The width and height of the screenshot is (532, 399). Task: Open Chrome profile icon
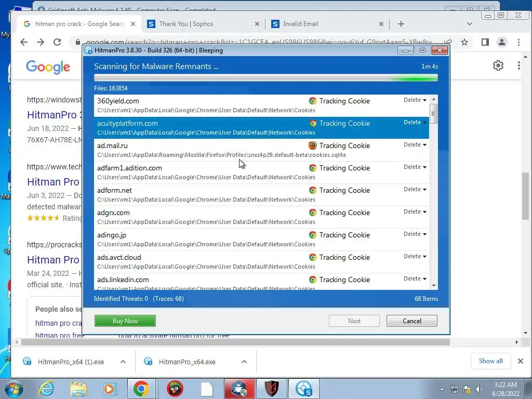[502, 42]
